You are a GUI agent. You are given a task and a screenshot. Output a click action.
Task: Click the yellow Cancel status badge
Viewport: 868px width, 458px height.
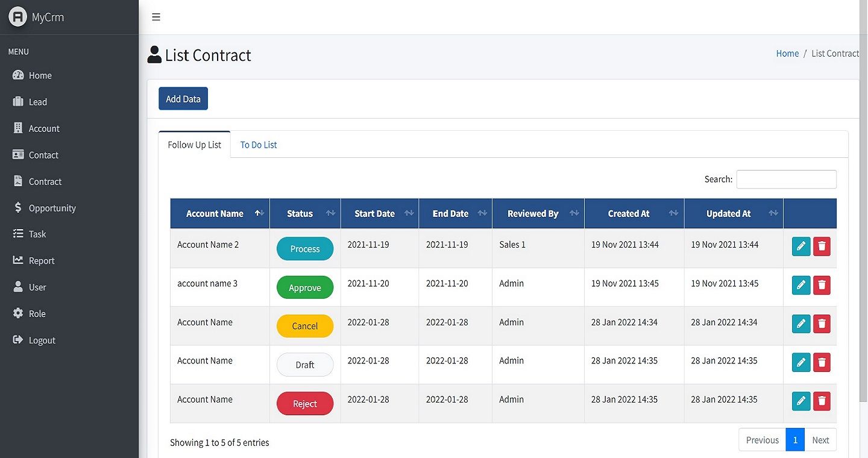point(305,326)
